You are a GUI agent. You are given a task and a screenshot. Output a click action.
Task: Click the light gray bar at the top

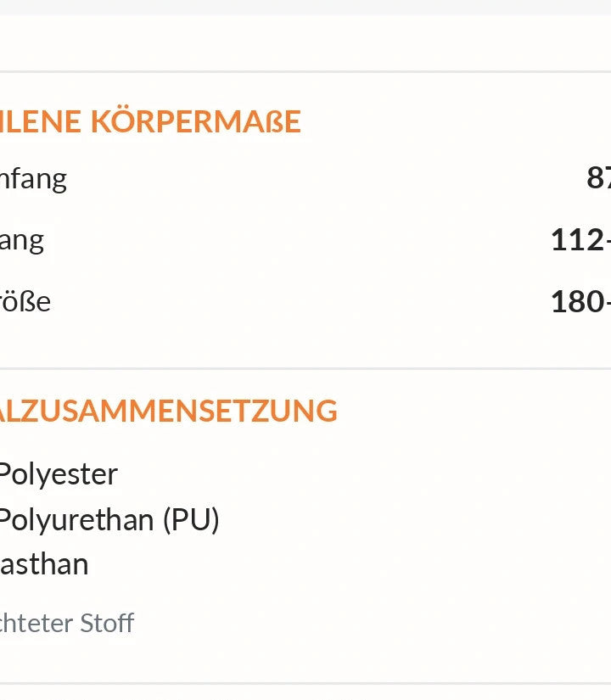pos(305,7)
